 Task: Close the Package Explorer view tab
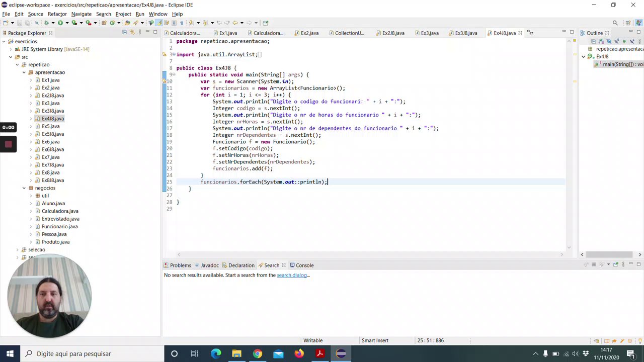pos(50,33)
